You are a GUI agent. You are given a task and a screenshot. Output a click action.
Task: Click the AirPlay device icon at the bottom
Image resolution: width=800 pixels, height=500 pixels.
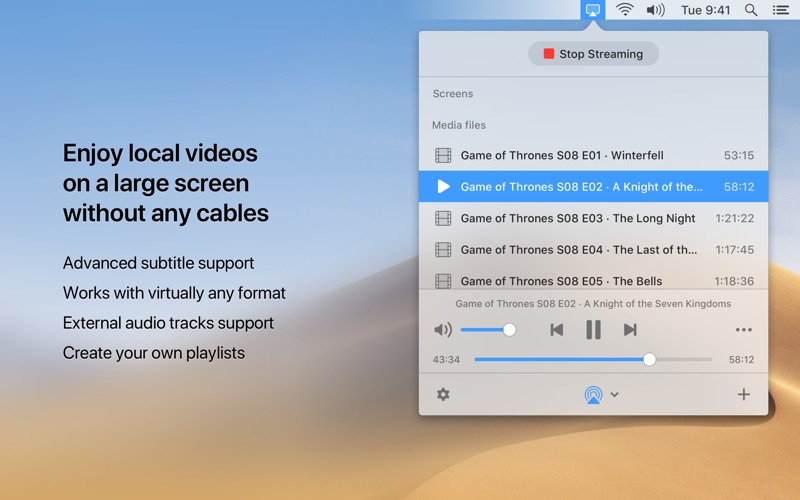tap(593, 395)
